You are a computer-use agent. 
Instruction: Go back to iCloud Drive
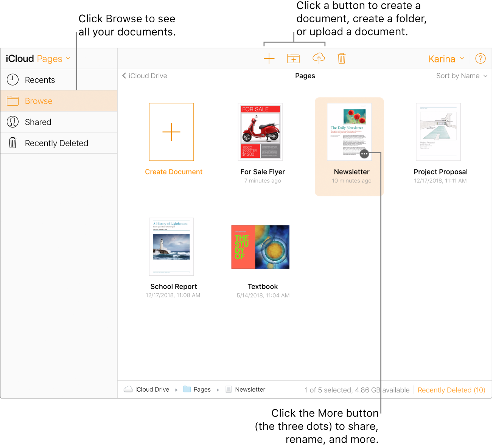[x=145, y=76]
